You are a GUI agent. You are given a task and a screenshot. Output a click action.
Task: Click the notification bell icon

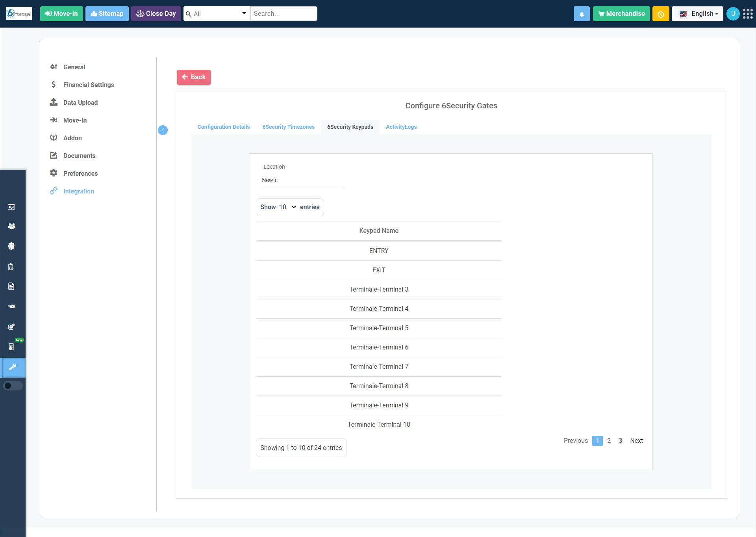[x=581, y=14]
